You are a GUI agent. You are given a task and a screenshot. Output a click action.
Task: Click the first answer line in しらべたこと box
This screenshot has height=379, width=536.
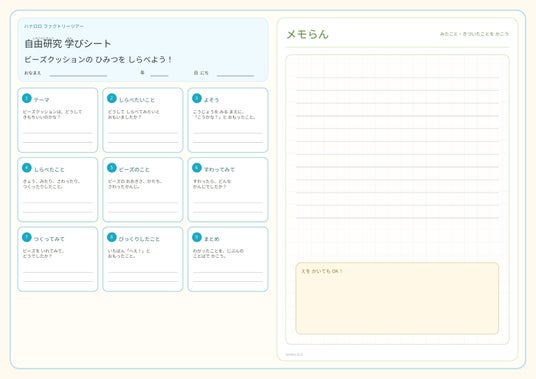pos(58,203)
